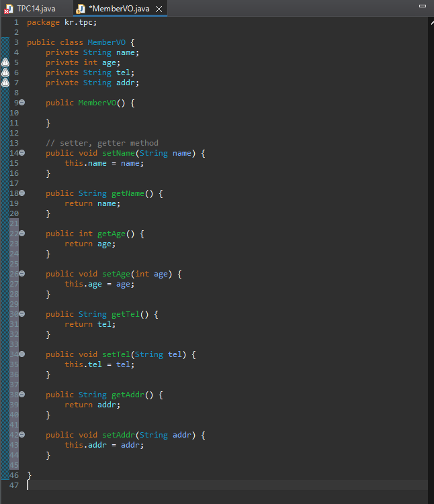Click the getAge method name
The width and height of the screenshot is (434, 504).
(x=112, y=234)
